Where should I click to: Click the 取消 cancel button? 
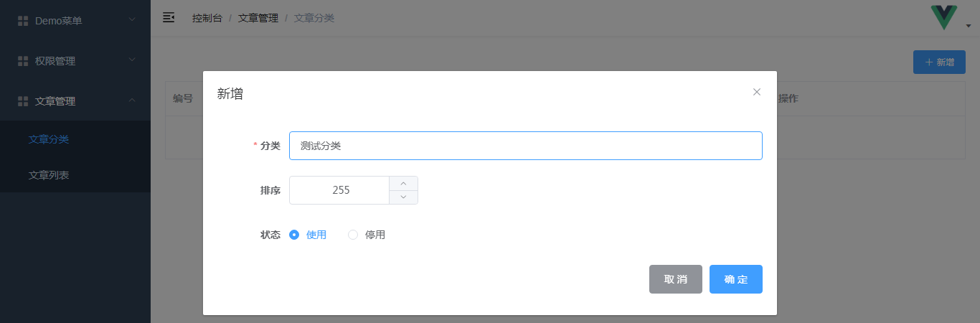coord(675,279)
